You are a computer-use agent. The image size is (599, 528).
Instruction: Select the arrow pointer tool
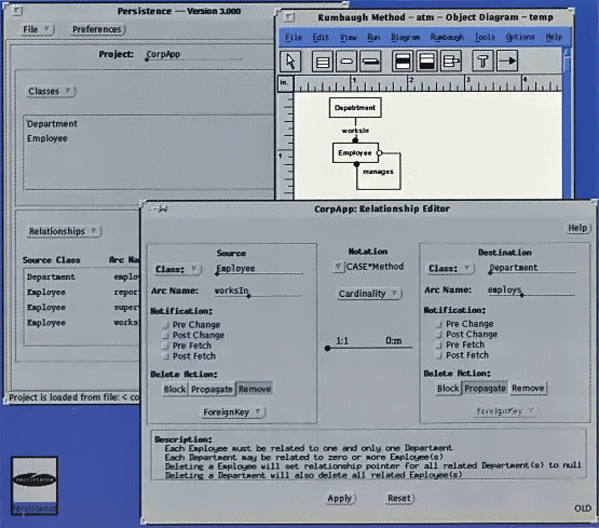(x=290, y=61)
